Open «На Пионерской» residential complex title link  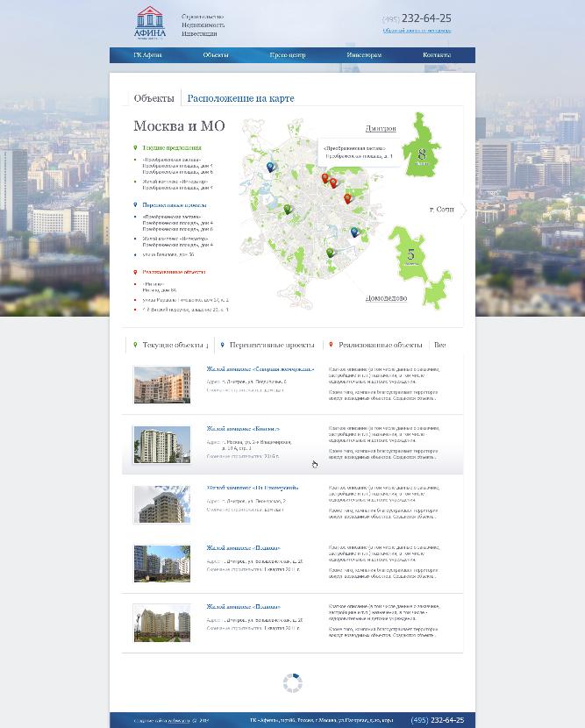click(253, 488)
